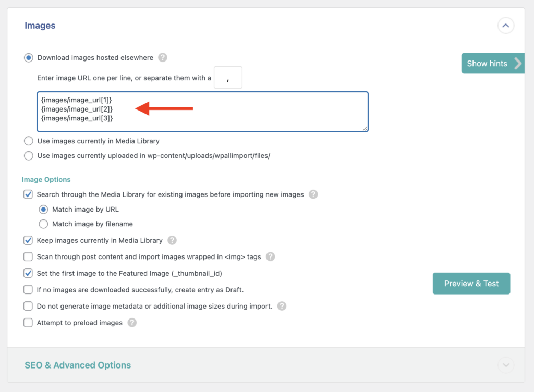This screenshot has width=534, height=392.
Task: Select Use images uploaded in wpallimport/files folder
Action: click(x=29, y=155)
